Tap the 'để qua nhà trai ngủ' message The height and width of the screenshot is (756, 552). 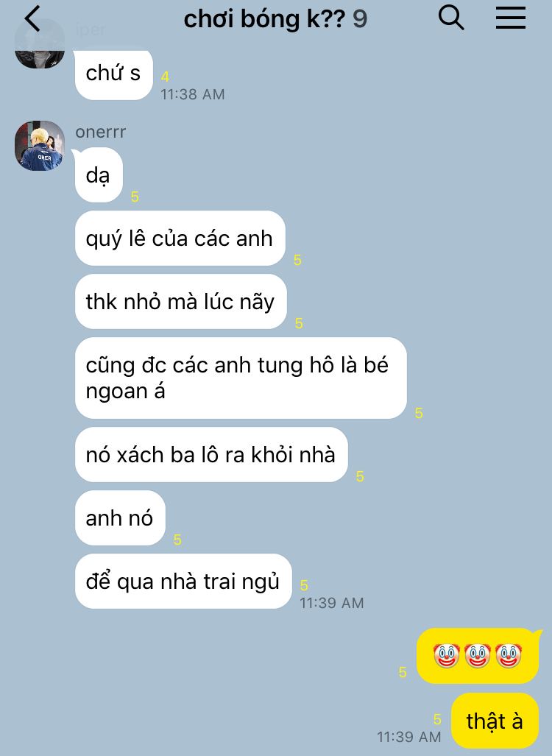pos(183,581)
